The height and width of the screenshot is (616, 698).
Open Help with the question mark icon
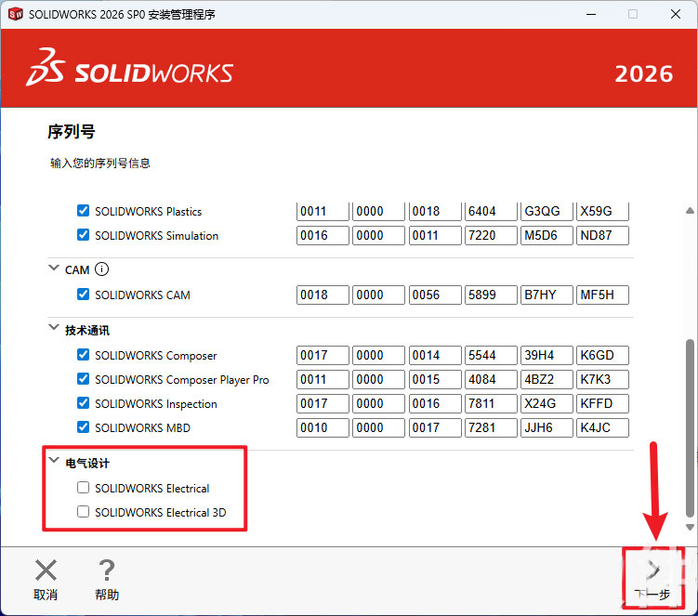click(x=107, y=570)
